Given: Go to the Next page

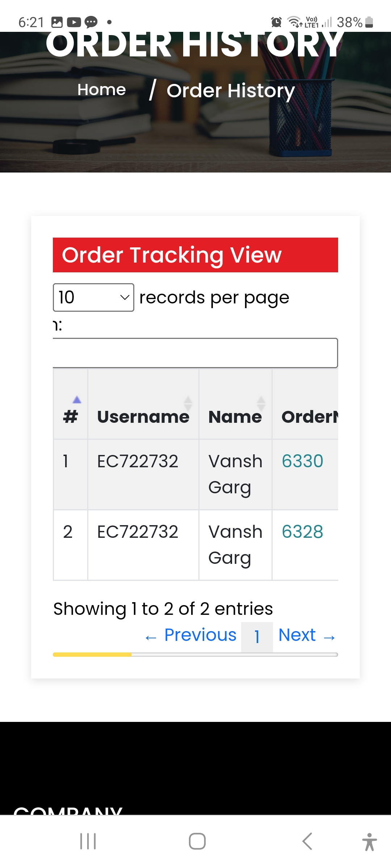Looking at the screenshot, I should [x=307, y=635].
